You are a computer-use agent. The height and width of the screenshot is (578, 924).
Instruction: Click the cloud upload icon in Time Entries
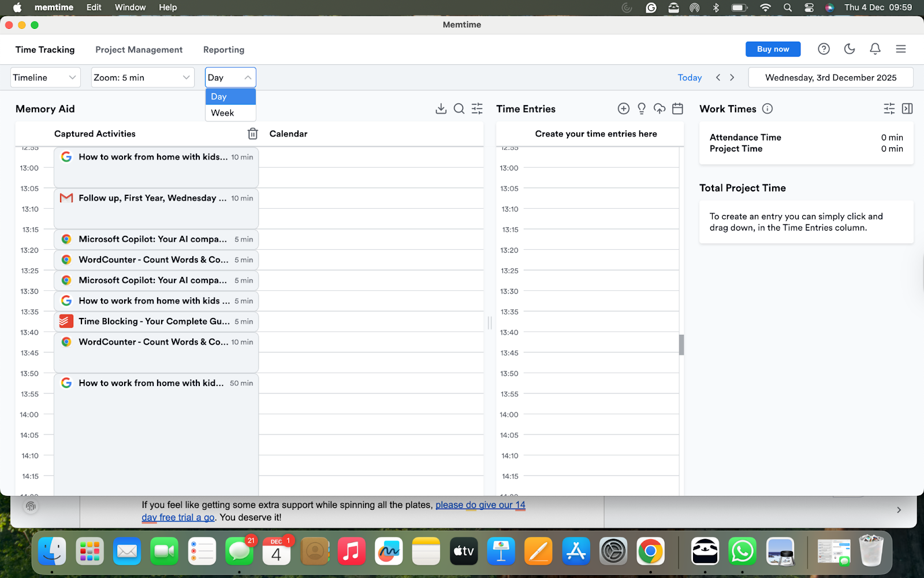tap(660, 108)
